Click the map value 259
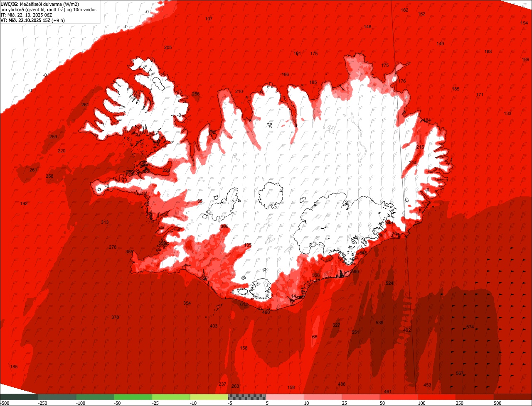Viewport: 532px width, 406px height. coord(53,137)
